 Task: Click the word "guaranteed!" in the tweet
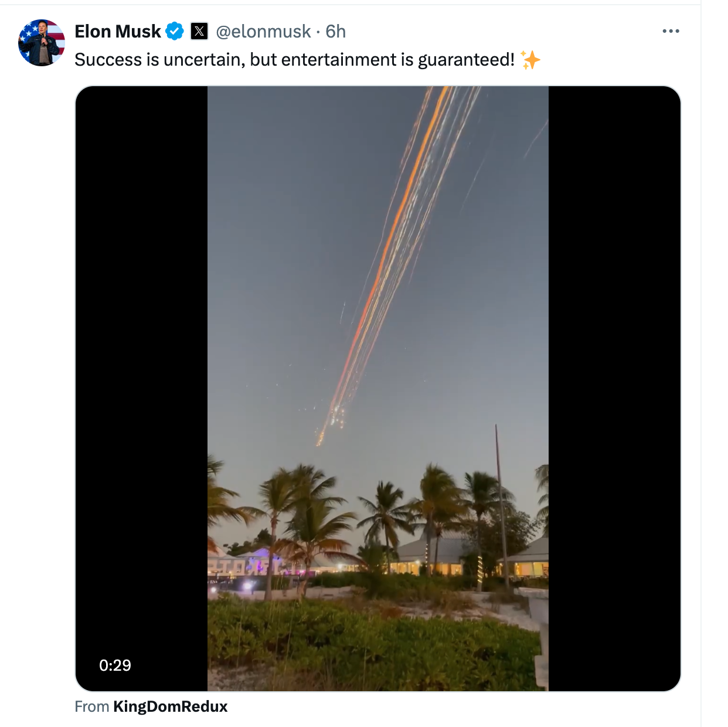[466, 60]
